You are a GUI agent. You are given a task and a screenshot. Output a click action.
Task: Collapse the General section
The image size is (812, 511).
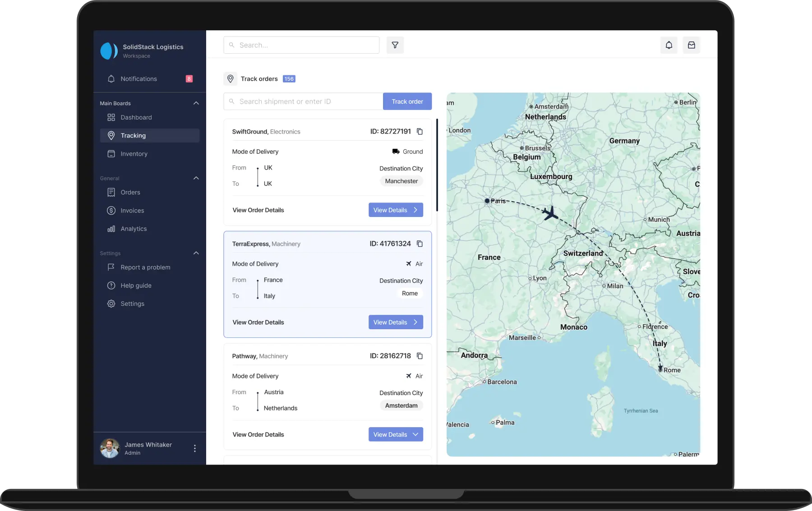(x=196, y=178)
